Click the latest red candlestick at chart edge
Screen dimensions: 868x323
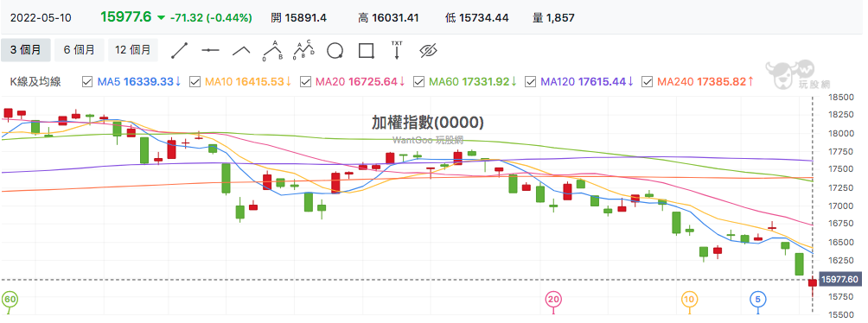coord(813,282)
